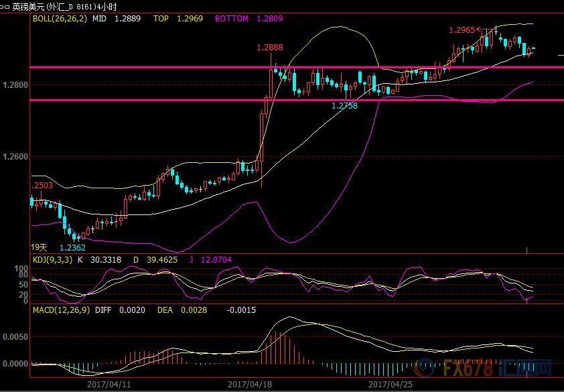The image size is (564, 392).
Task: Click the 1.2965 peak price label
Action: (462, 30)
